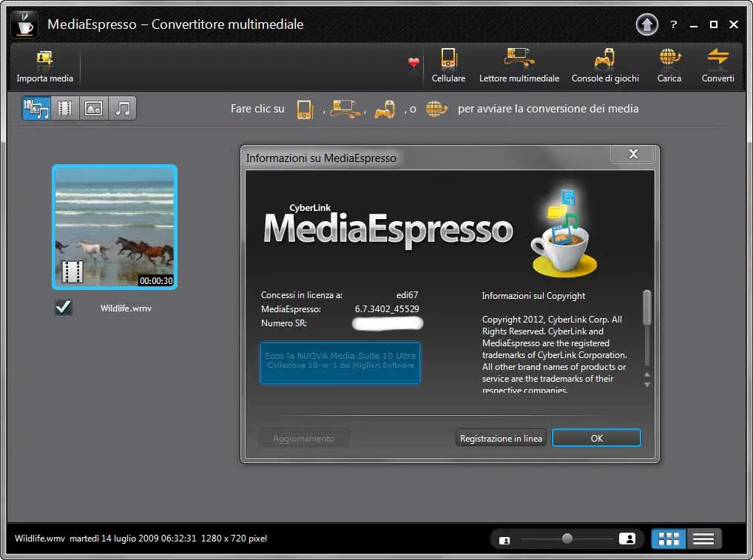Choose Lettore multimediale in the toolbar
This screenshot has height=560, width=753.
[519, 67]
